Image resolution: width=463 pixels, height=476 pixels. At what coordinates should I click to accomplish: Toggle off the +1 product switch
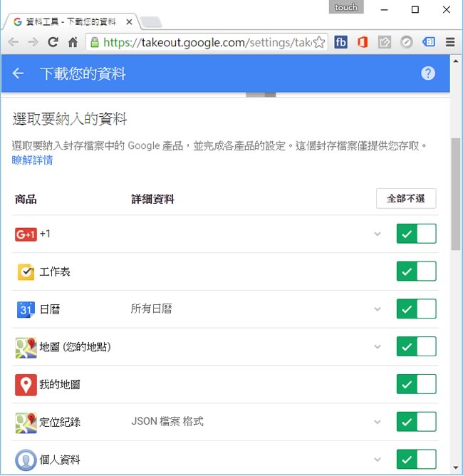click(416, 234)
